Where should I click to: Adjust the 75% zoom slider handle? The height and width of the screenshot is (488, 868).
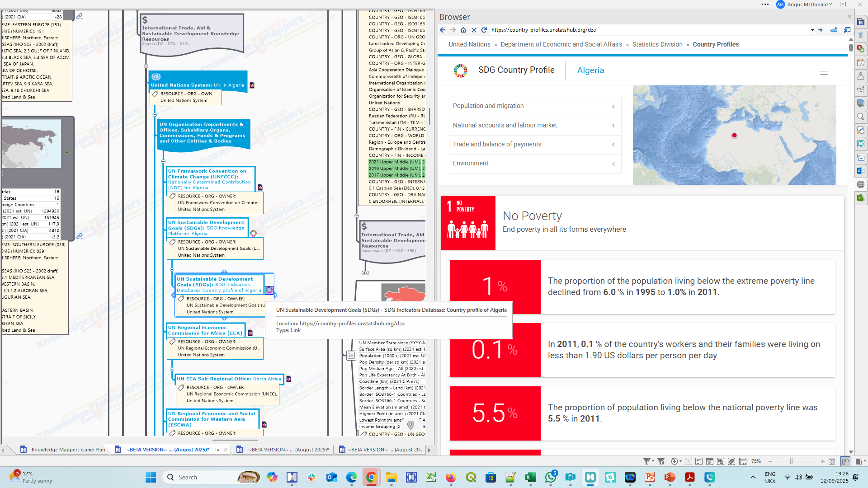791,461
